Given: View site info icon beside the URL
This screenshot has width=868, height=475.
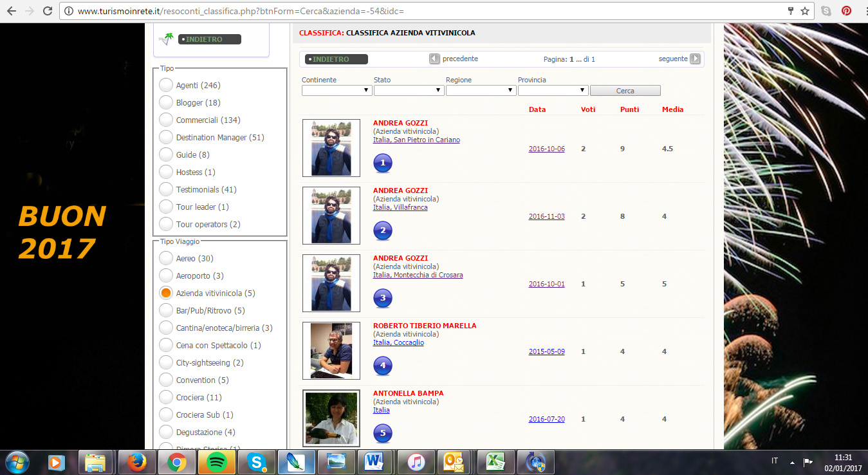Looking at the screenshot, I should coord(68,11).
